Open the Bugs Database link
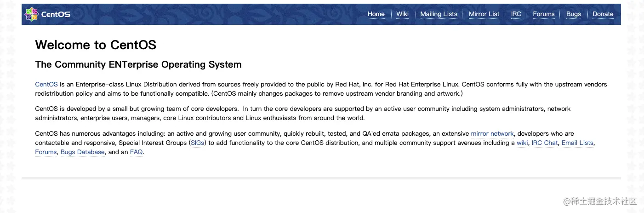Viewport: 644px width, 213px height. pos(83,152)
